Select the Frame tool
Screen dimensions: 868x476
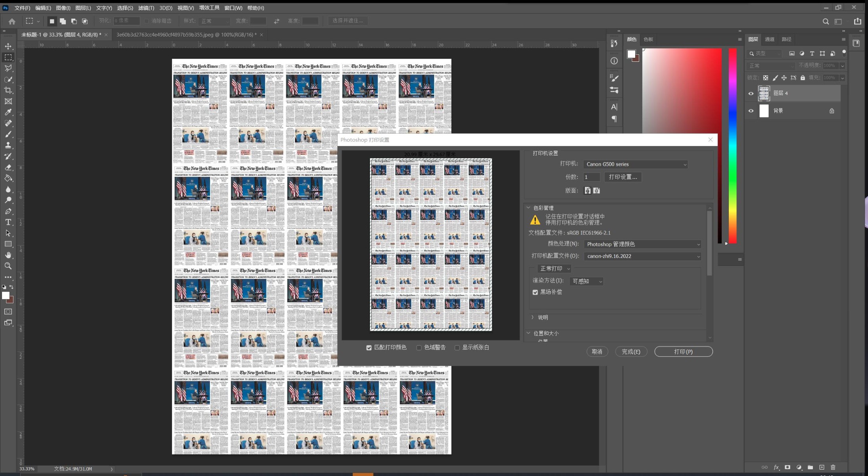click(x=8, y=102)
